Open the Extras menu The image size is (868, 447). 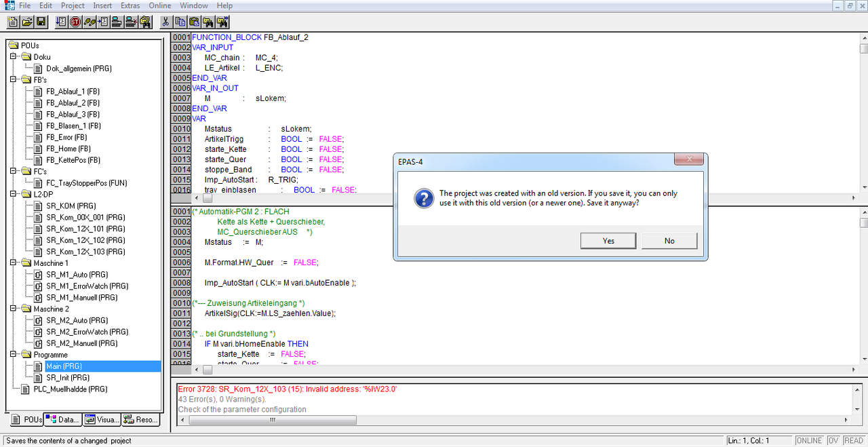(130, 5)
